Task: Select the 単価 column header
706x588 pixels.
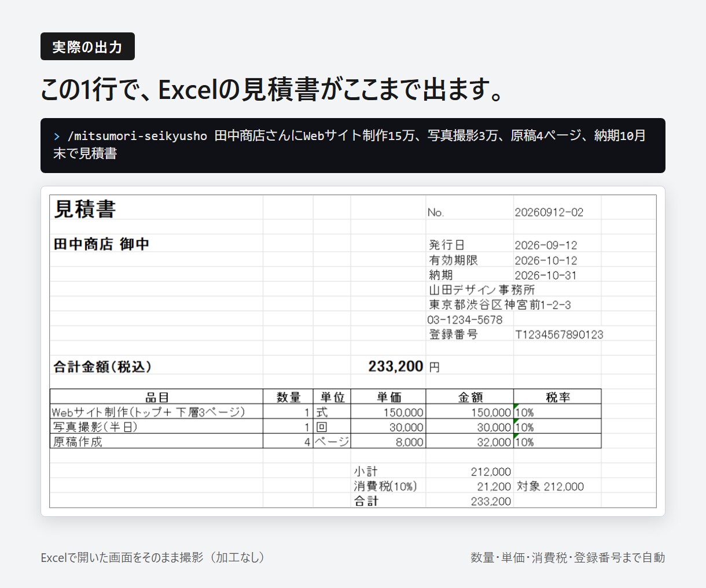Action: [x=388, y=397]
